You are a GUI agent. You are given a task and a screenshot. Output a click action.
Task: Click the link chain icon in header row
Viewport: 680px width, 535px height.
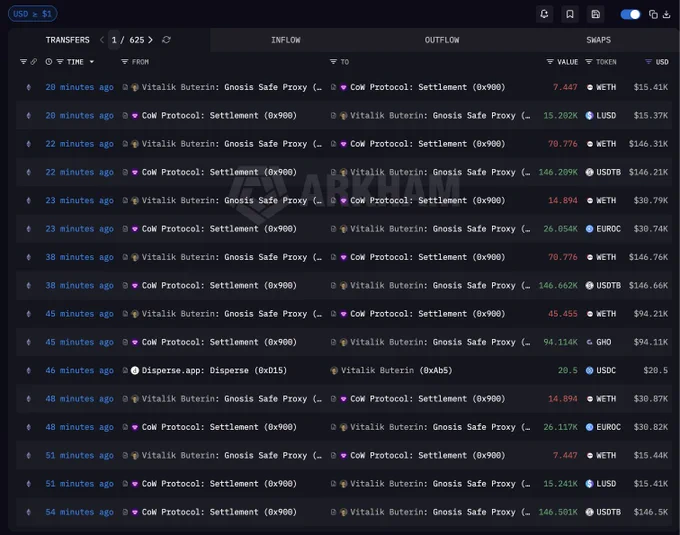click(x=33, y=62)
